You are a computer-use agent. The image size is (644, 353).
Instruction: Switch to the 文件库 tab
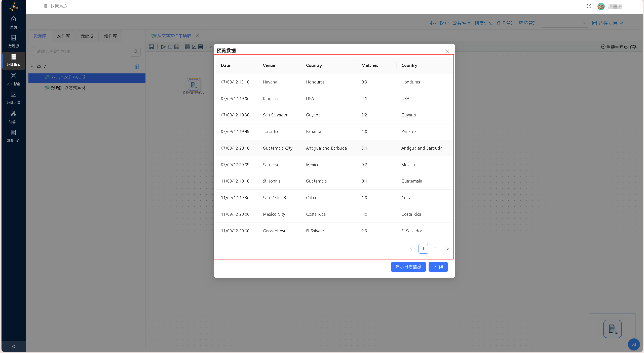(x=63, y=36)
